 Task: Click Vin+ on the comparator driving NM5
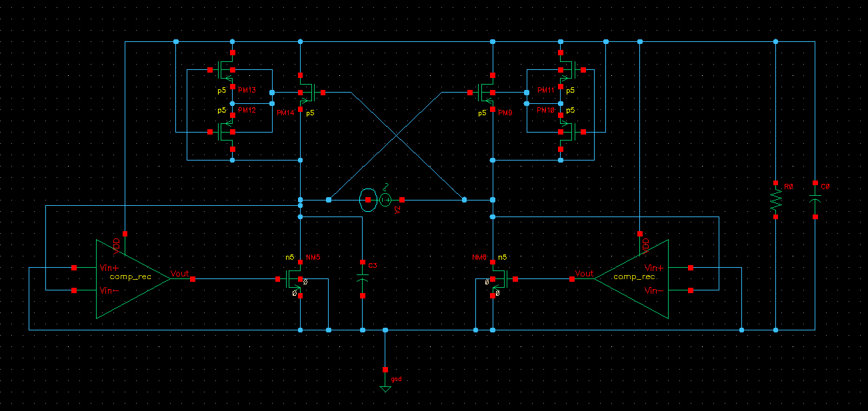(x=110, y=268)
